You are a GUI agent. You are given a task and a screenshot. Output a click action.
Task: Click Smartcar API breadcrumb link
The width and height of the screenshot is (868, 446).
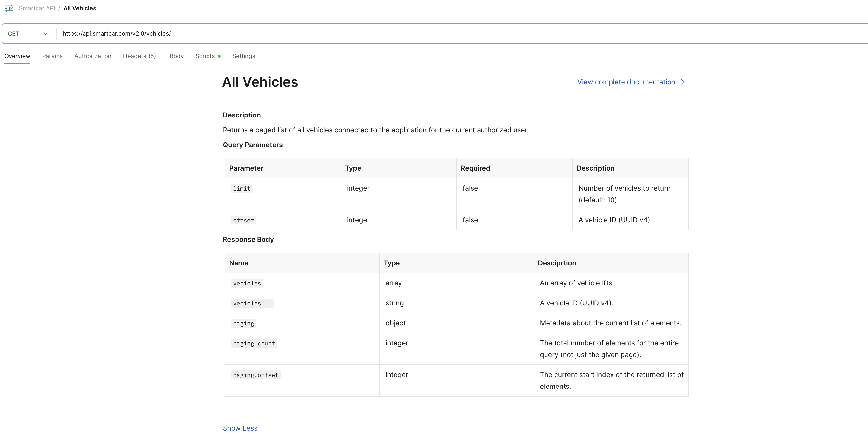point(37,8)
